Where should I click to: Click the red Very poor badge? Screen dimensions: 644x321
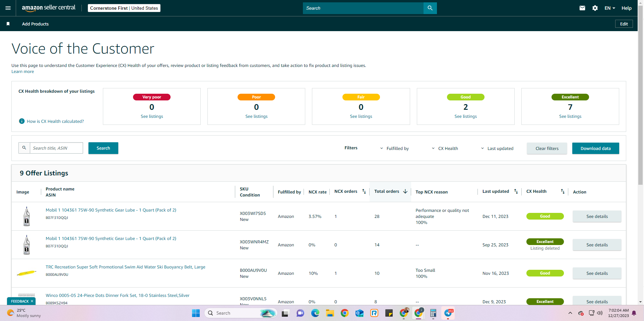(152, 97)
